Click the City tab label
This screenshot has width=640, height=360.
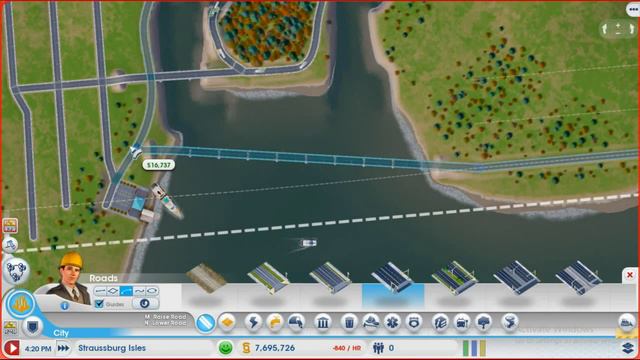[x=61, y=333]
